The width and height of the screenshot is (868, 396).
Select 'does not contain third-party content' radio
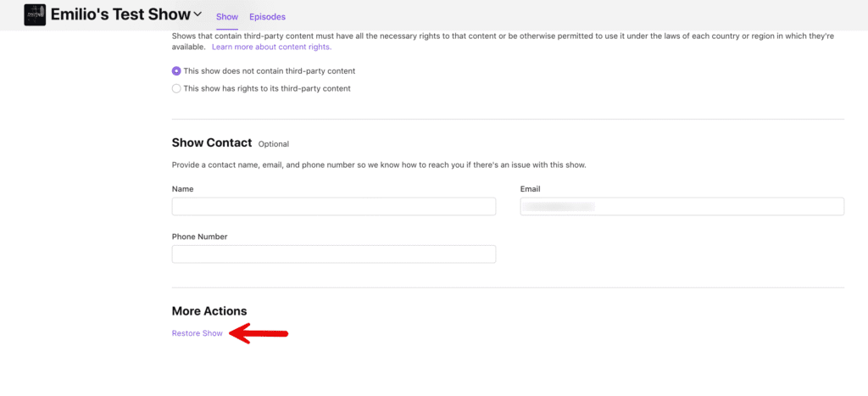coord(176,71)
